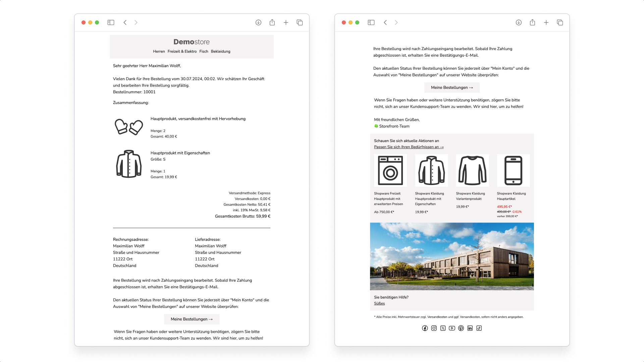This screenshot has width=644, height=362.
Task: Go back in left browser window
Action: (125, 22)
